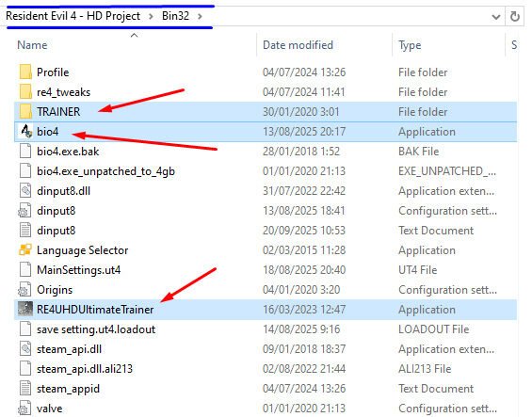This screenshot has height=417, width=532.
Task: Navigate to Resident Evil 4 - HD Project breadcrumb
Action: click(x=73, y=16)
